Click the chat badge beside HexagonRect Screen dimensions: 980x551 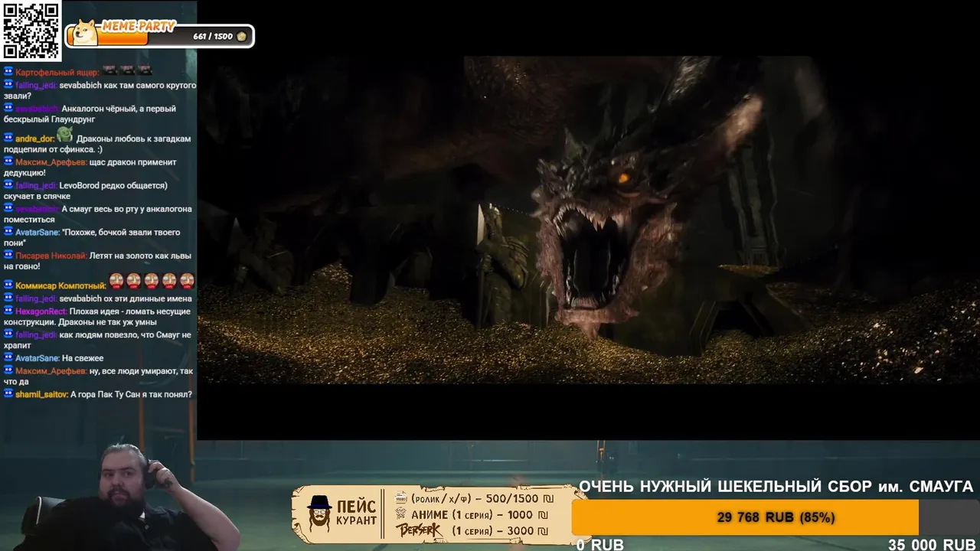point(8,311)
